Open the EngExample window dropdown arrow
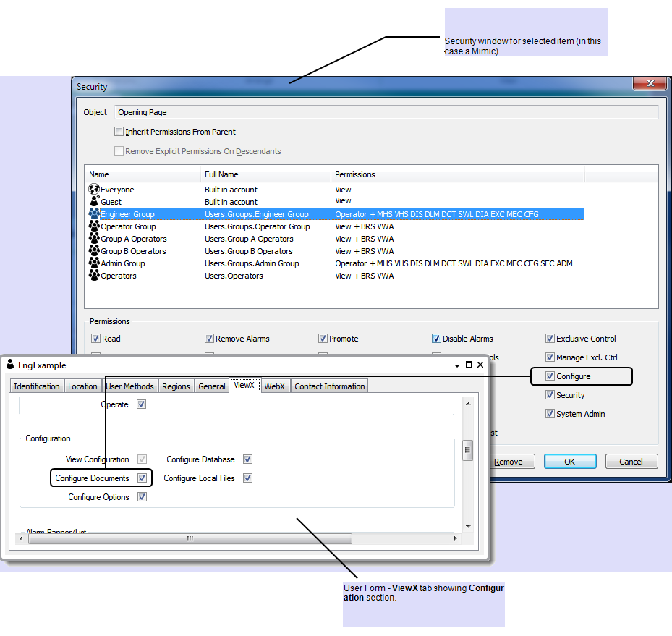The width and height of the screenshot is (672, 636). pos(457,365)
